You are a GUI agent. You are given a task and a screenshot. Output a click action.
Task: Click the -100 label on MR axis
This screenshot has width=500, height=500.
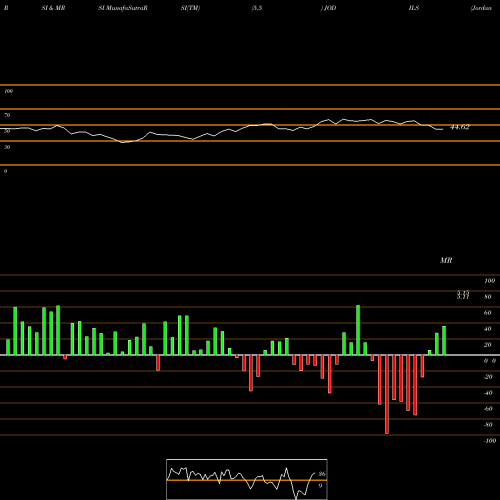click(x=490, y=441)
